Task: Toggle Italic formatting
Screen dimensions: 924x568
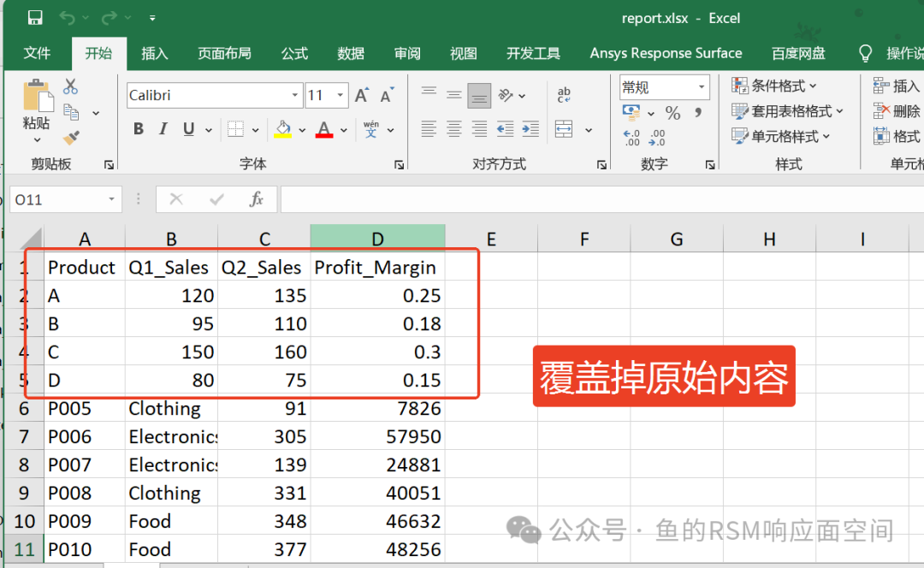Action: [x=163, y=129]
